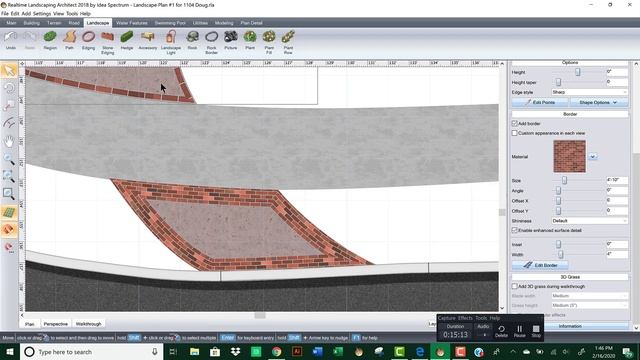Click the Type here to search box
This screenshot has width=640, height=360.
[92, 351]
